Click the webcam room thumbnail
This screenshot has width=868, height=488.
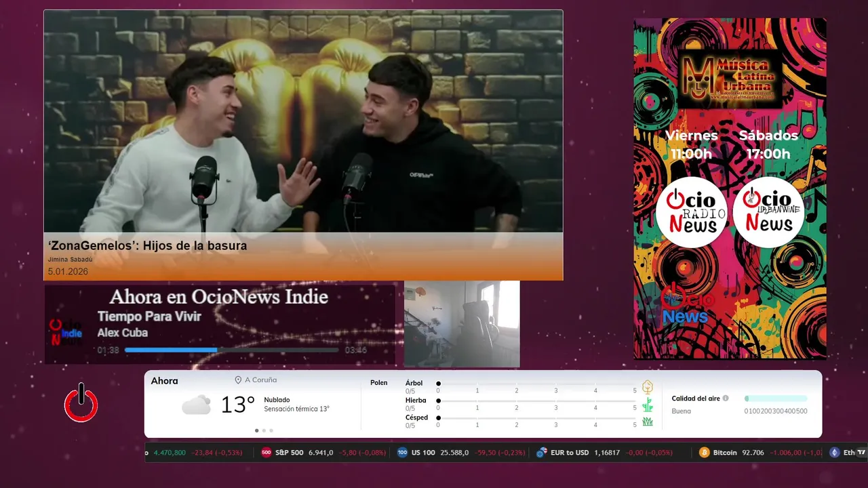(462, 324)
